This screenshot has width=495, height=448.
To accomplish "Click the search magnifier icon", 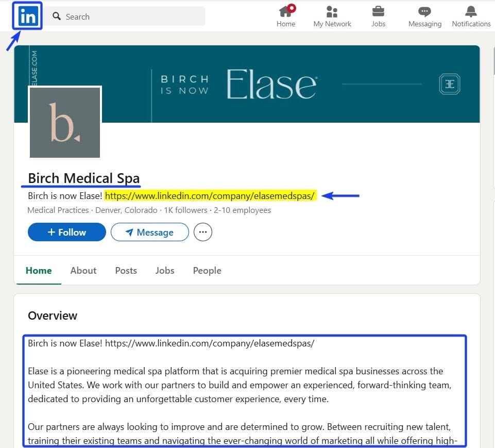I will pos(56,16).
